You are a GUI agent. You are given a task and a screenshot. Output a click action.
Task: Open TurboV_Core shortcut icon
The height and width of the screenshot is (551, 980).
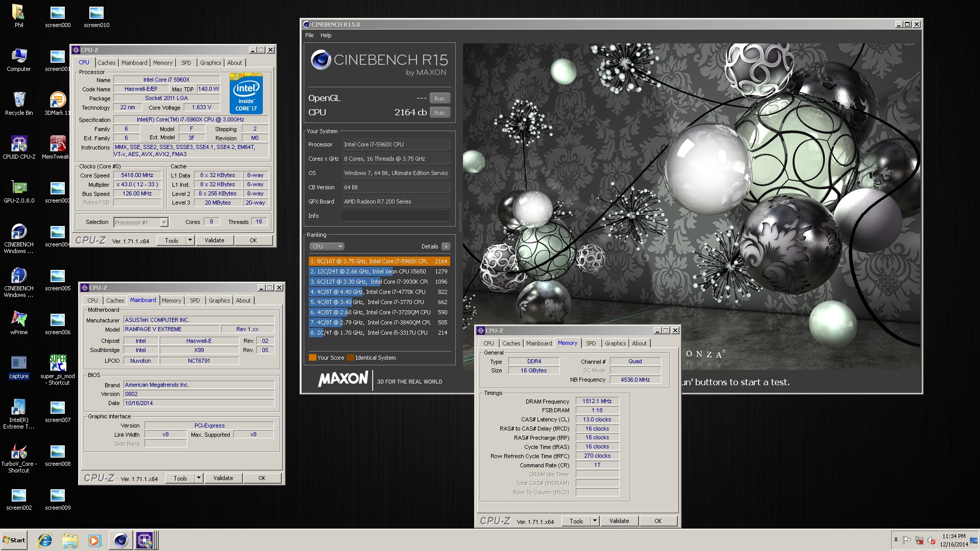coord(18,458)
